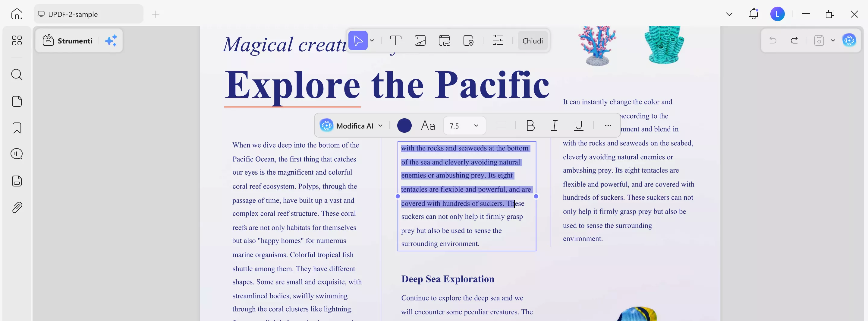This screenshot has width=868, height=321.
Task: Open the red text color swatch
Action: click(x=404, y=125)
